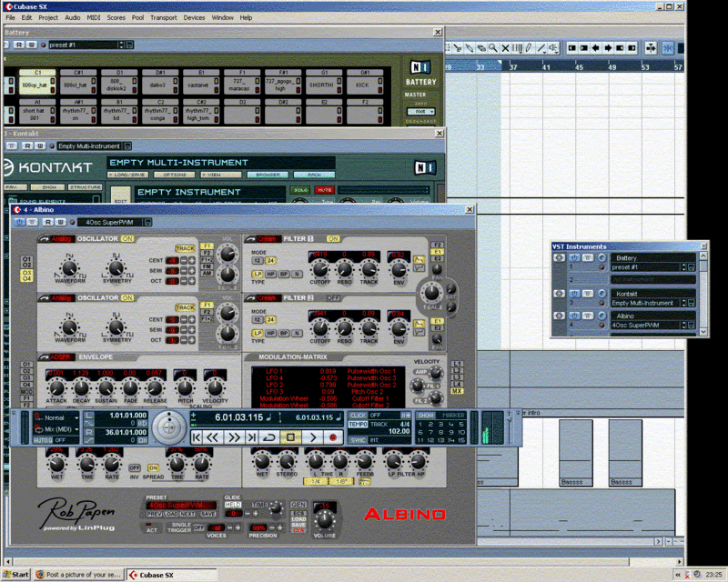Click Albino envelope ATTACK knob

[x=56, y=388]
